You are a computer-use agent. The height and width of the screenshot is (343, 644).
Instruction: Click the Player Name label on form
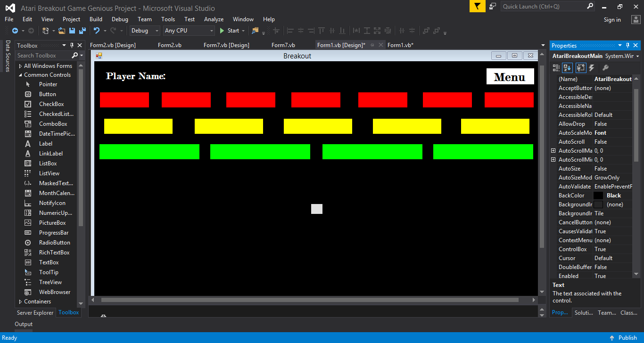[136, 76]
